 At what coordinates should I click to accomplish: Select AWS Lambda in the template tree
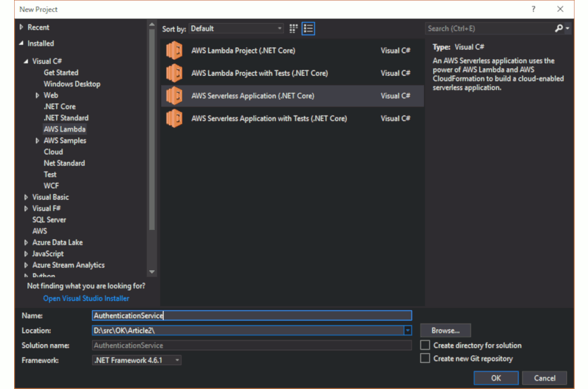pos(65,129)
